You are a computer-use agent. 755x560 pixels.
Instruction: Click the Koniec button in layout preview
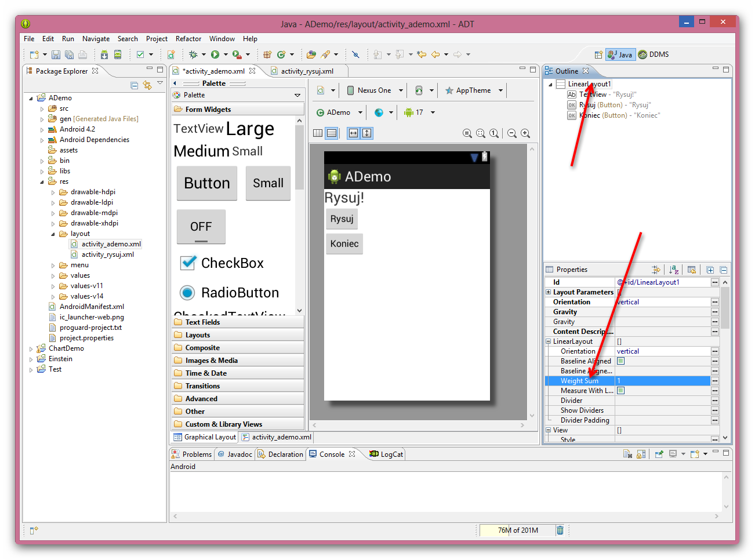[x=344, y=244]
